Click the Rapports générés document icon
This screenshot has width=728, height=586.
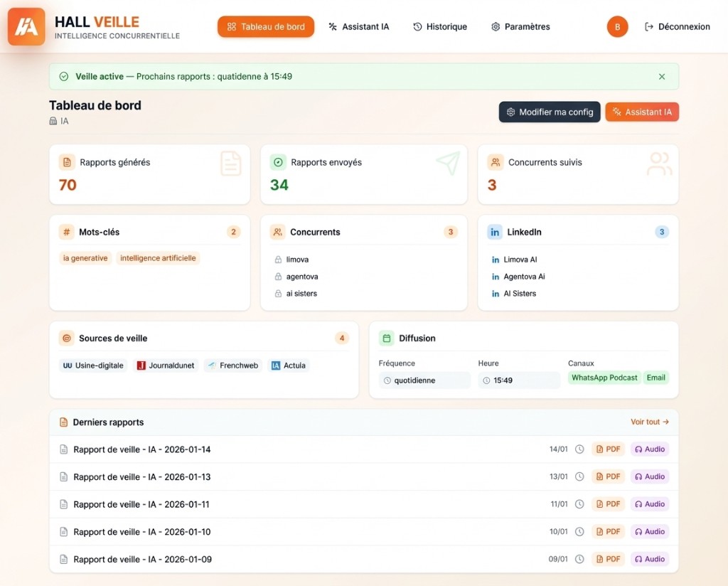[67, 162]
